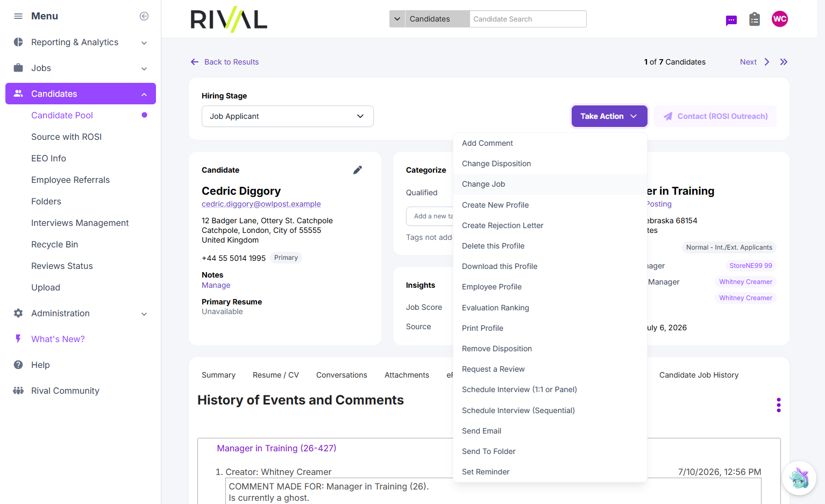Viewport: 825px width, 504px height.
Task: Open the WC user avatar menu
Action: pos(780,19)
